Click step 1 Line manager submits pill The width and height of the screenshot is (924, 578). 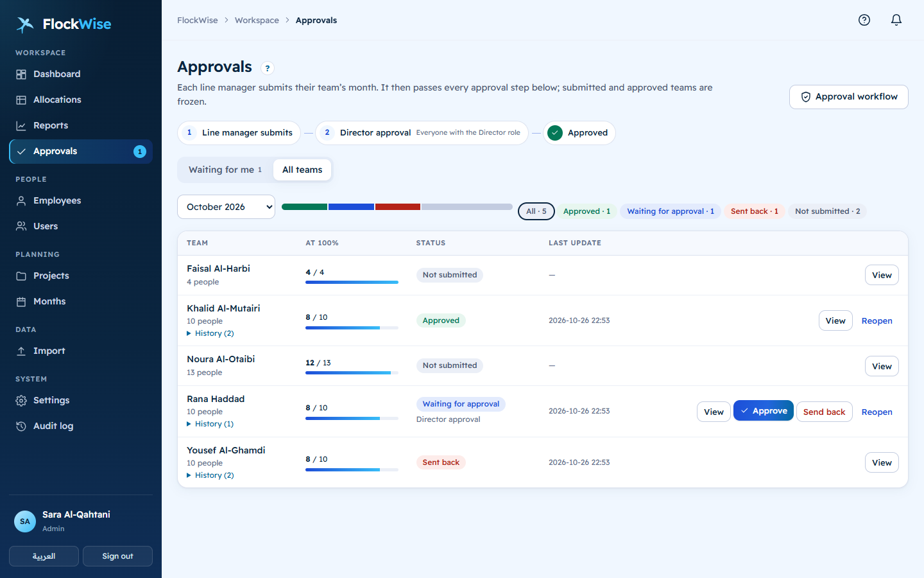tap(239, 133)
